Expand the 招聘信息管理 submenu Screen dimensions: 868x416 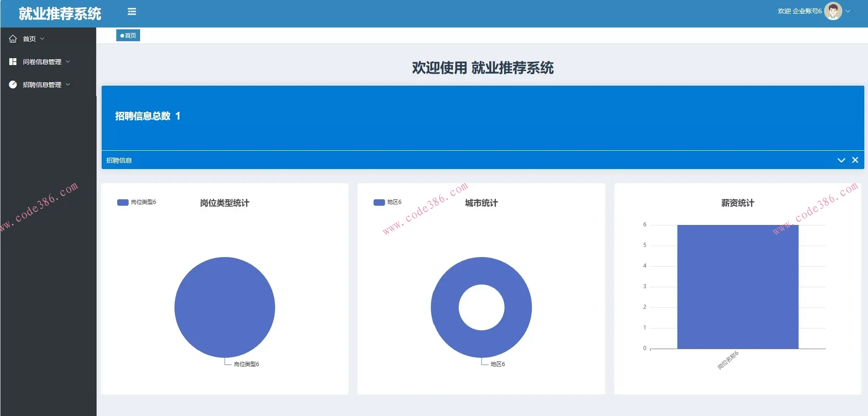point(69,84)
